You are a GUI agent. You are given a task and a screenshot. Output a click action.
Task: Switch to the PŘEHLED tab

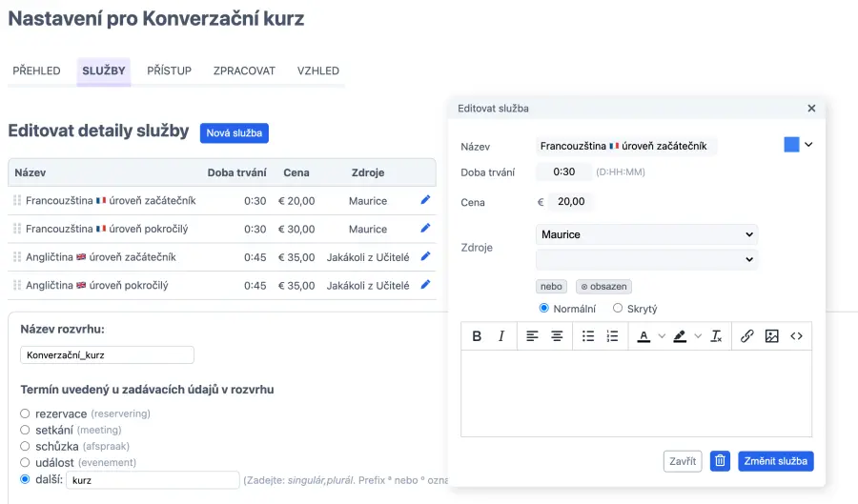click(x=36, y=71)
